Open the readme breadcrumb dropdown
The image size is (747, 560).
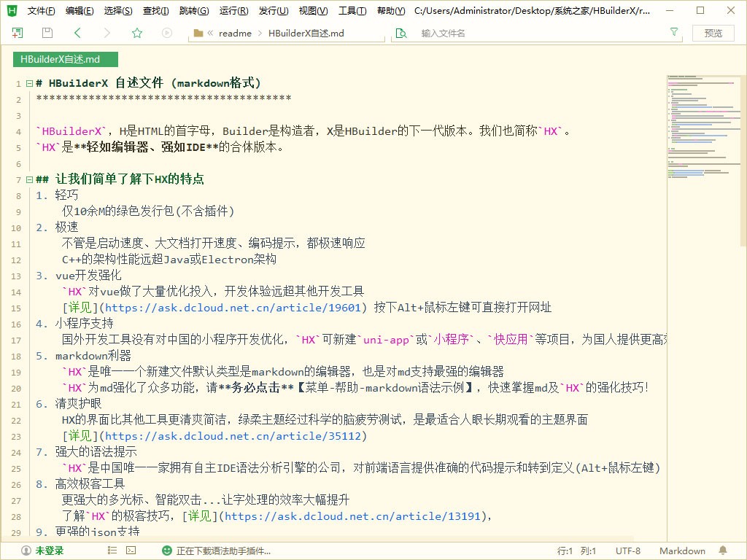[x=235, y=33]
